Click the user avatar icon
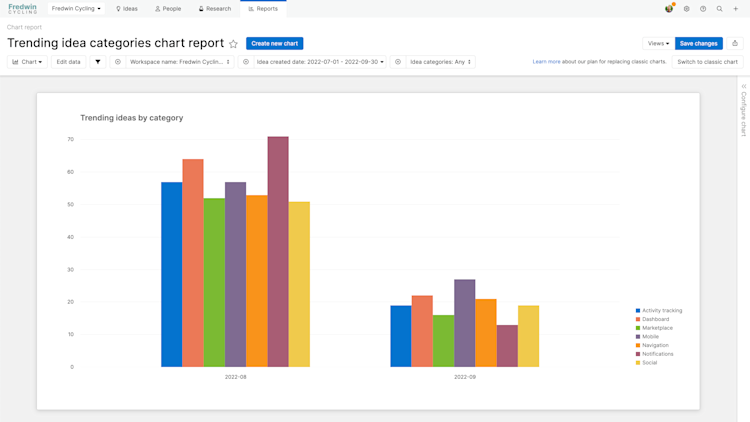Viewport: 750px width, 422px height. (669, 9)
